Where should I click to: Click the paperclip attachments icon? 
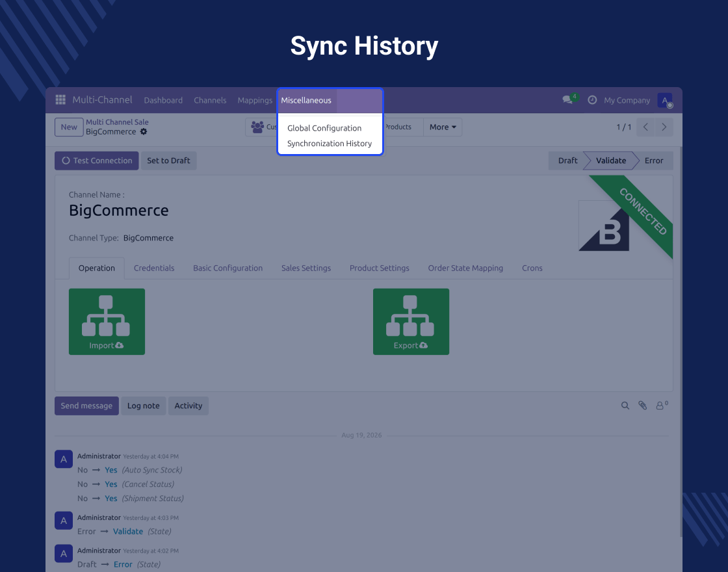pos(643,406)
